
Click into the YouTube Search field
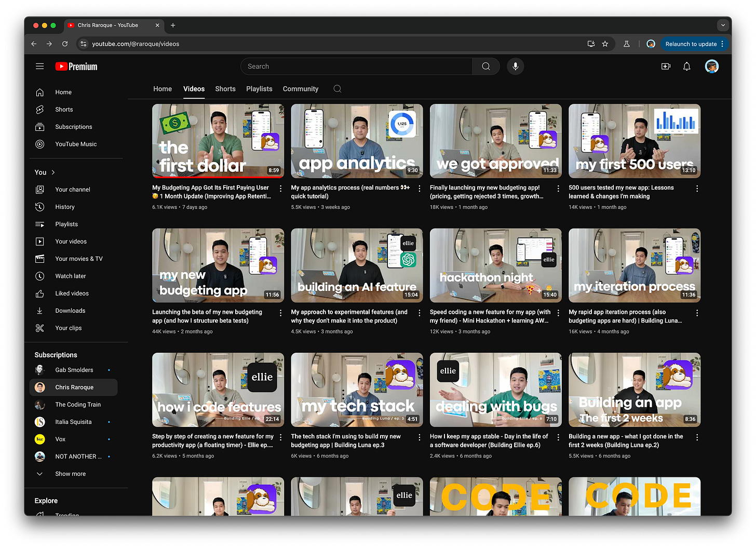pyautogui.click(x=357, y=66)
